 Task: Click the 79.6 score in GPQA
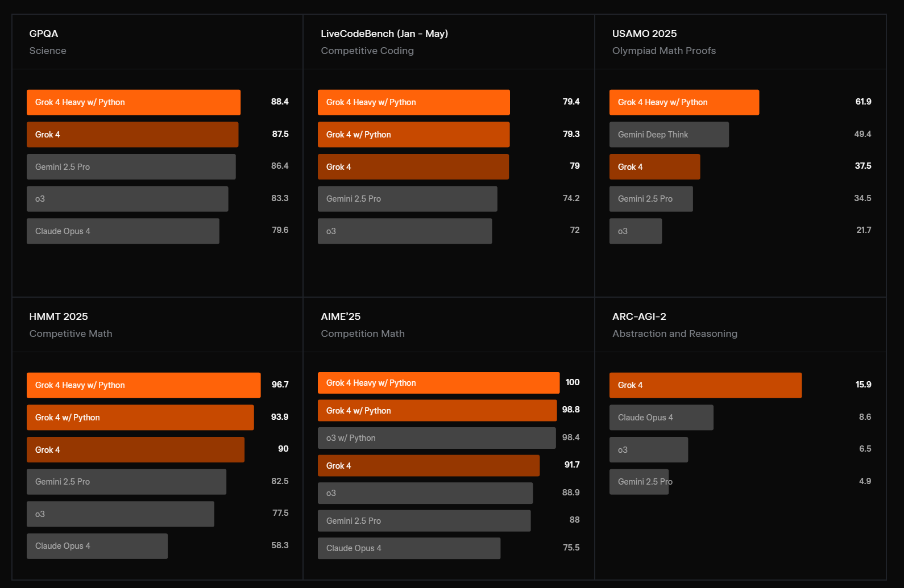tap(280, 230)
